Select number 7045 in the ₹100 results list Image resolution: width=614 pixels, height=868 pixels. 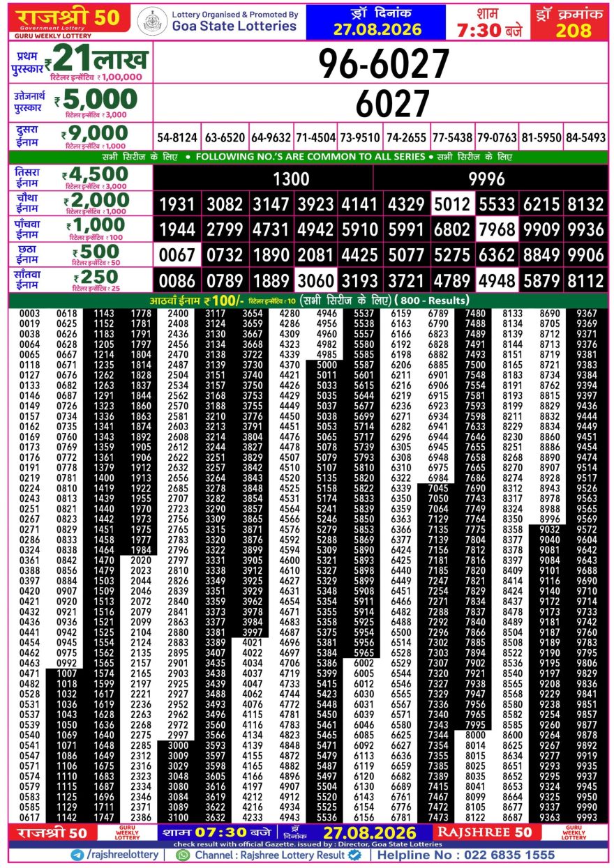click(x=438, y=488)
